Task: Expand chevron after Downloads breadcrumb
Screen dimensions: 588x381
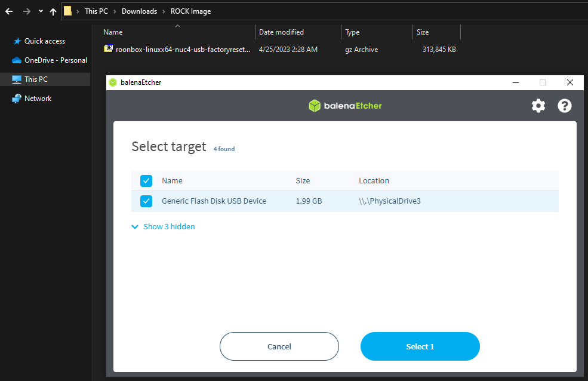Action: point(164,11)
